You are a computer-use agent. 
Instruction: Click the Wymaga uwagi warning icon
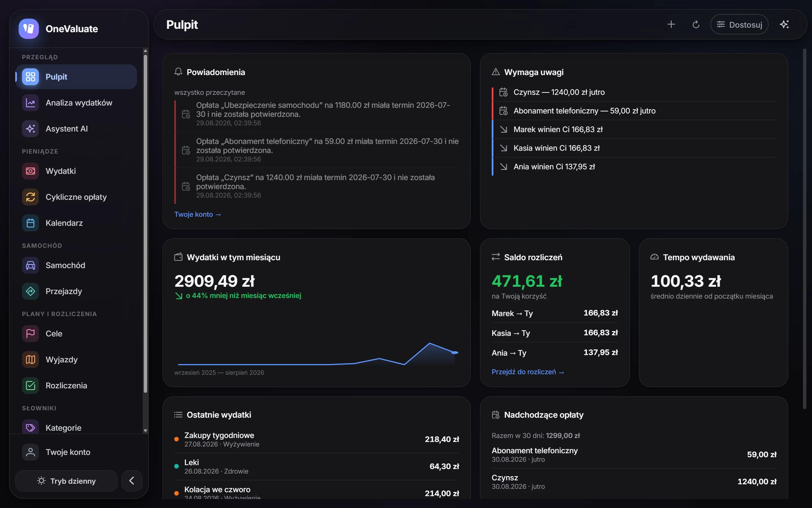coord(496,72)
